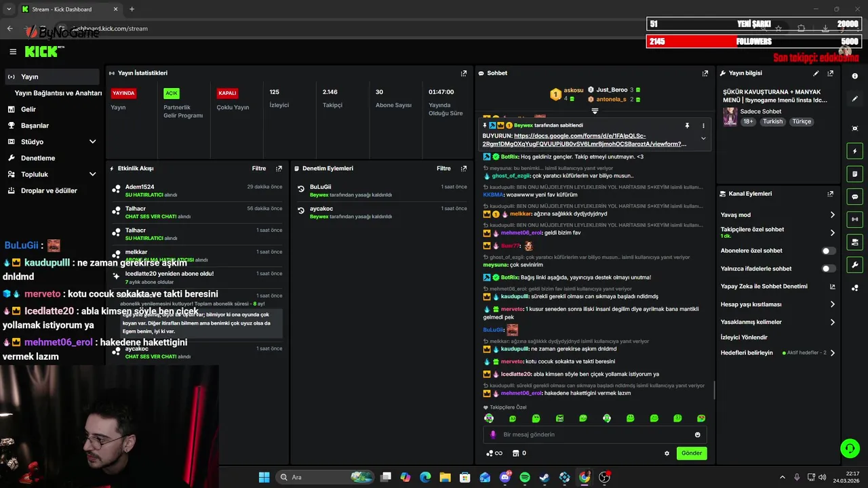
Task: Open Takipçilere özel sohbet settings arrow
Action: pyautogui.click(x=833, y=232)
